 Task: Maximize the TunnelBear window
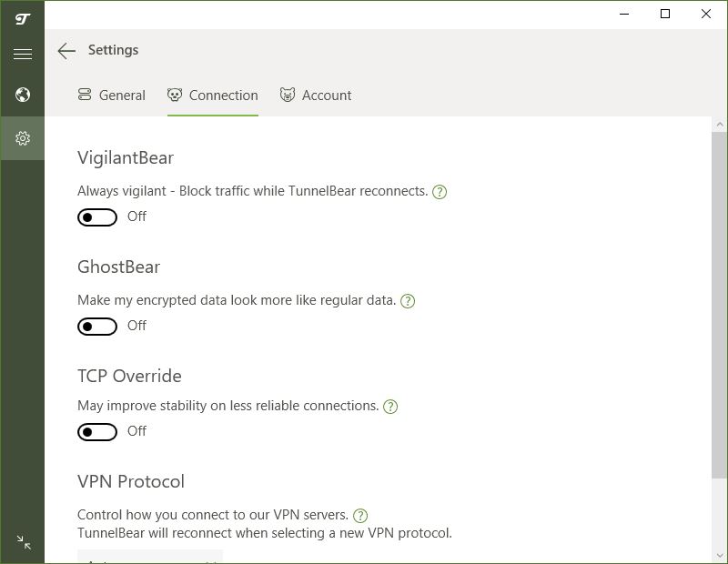click(665, 14)
